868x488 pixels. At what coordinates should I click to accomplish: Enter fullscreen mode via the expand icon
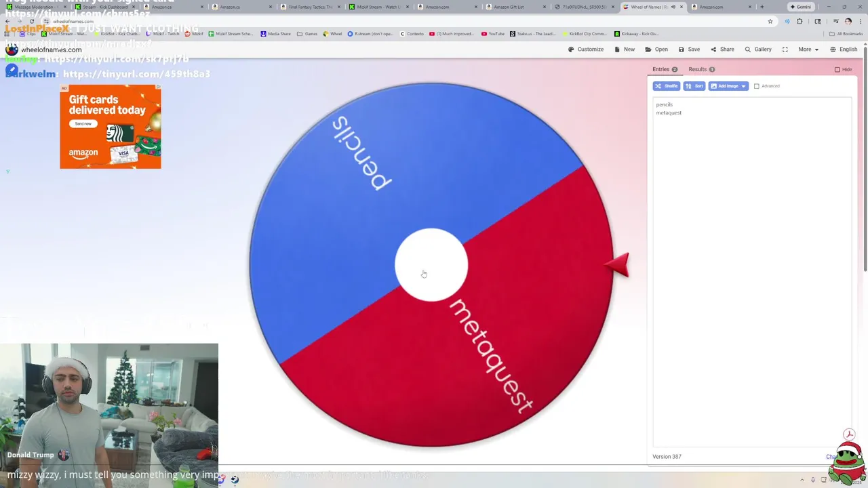[785, 49]
